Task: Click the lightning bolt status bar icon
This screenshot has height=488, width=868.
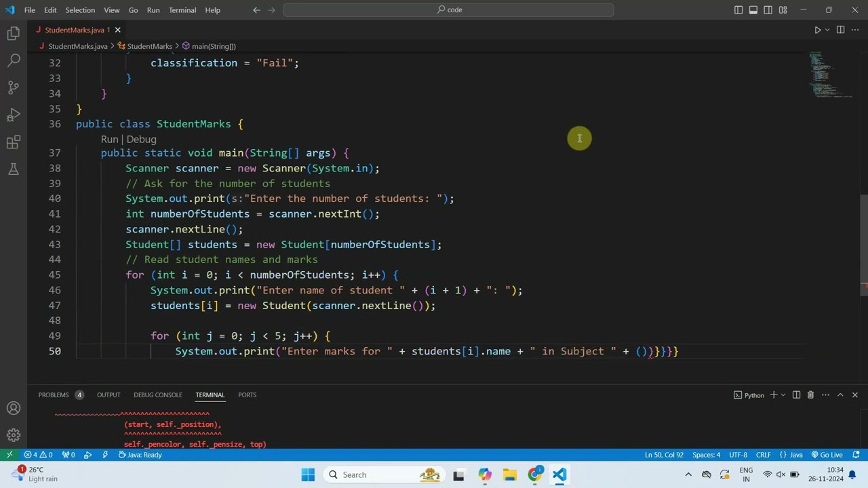Action: [105, 455]
